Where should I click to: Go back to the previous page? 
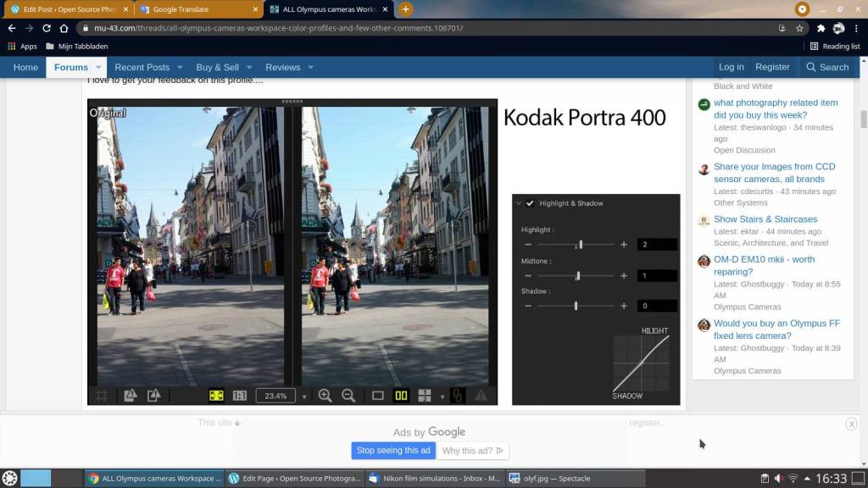tap(12, 28)
